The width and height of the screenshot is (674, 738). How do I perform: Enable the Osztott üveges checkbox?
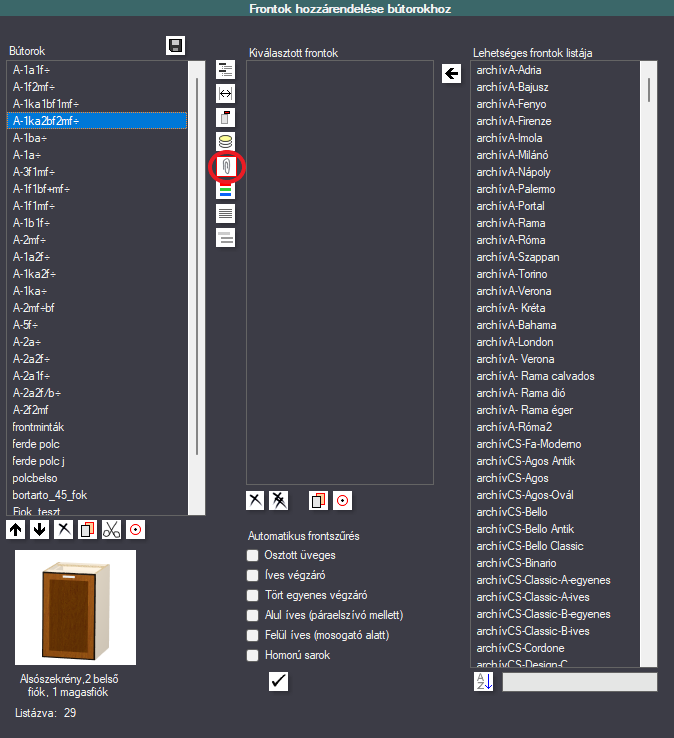pos(253,555)
